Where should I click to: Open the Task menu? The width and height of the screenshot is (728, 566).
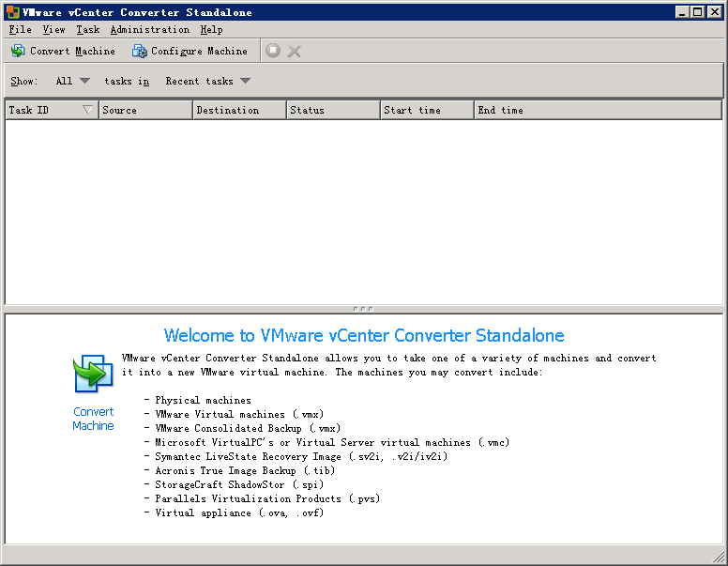(x=87, y=30)
